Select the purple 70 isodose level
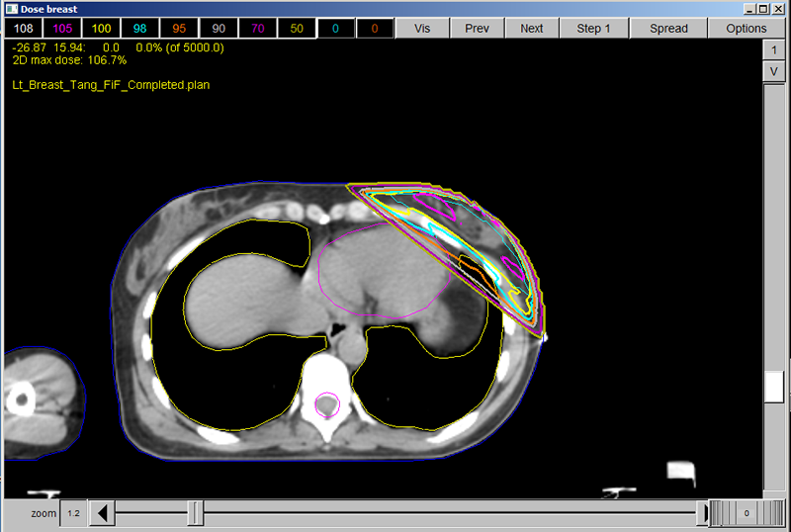 (258, 29)
